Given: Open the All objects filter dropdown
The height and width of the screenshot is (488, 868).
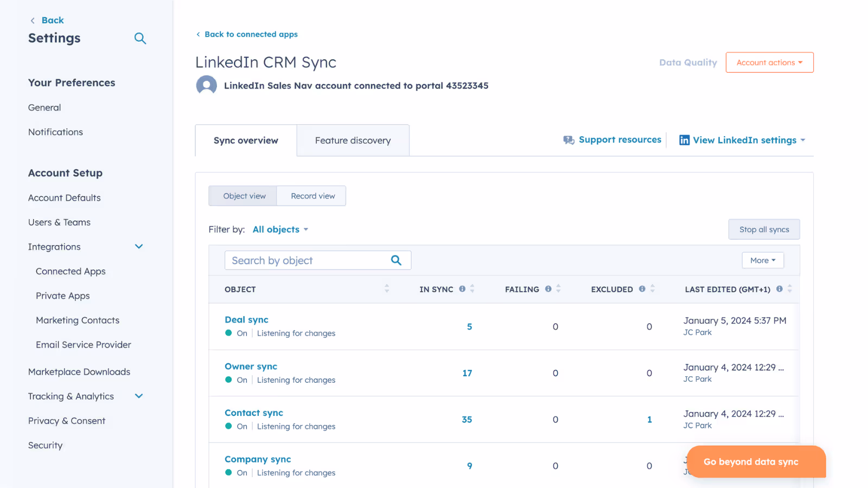Looking at the screenshot, I should (x=280, y=229).
